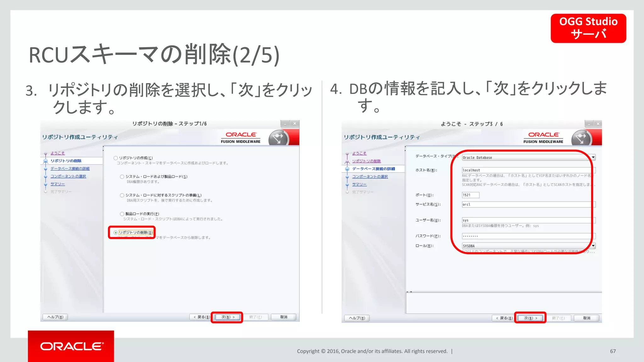Viewport: 644px width, 362px height.
Task: Select リポジトリの削除 radio button
Action: point(116,233)
